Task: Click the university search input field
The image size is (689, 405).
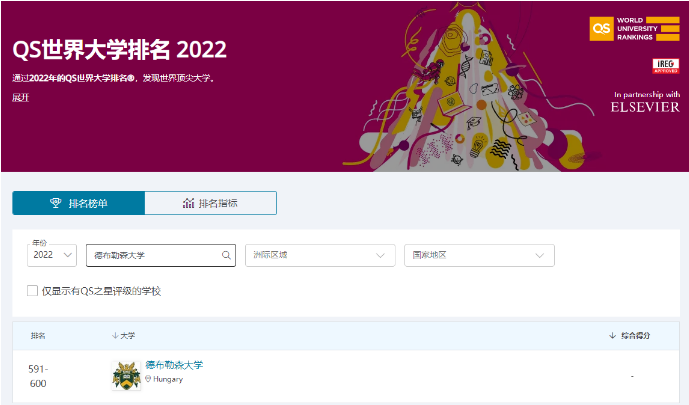Action: pos(150,256)
